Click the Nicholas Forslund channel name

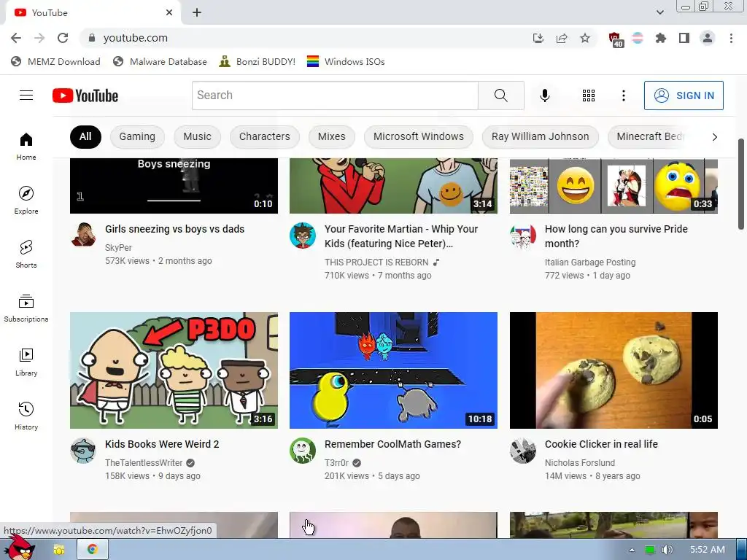(580, 463)
